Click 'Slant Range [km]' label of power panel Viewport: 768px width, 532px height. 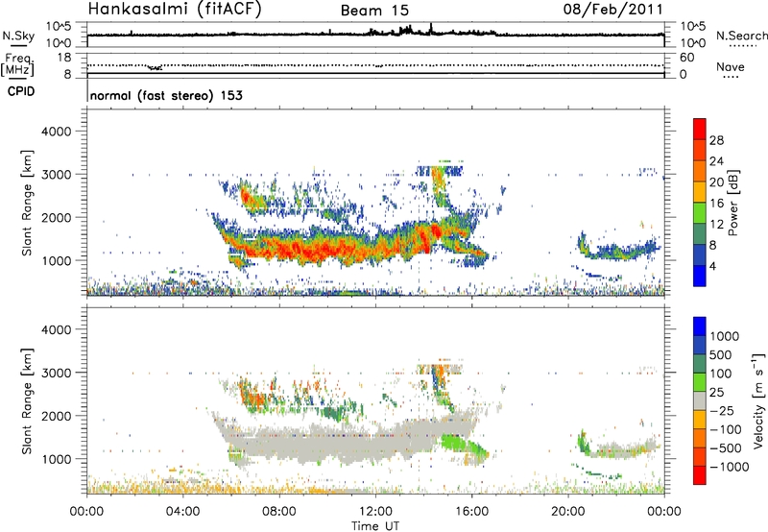[x=27, y=203]
